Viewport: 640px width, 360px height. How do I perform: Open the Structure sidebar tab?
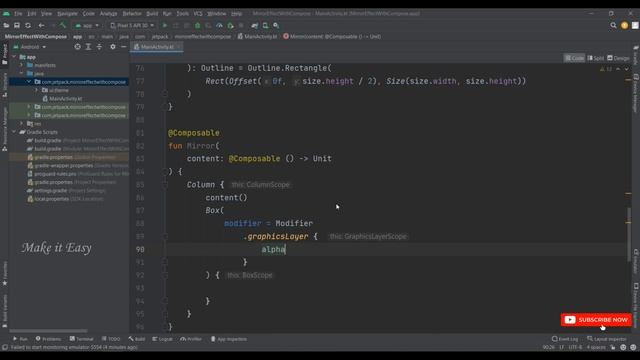tap(4, 85)
